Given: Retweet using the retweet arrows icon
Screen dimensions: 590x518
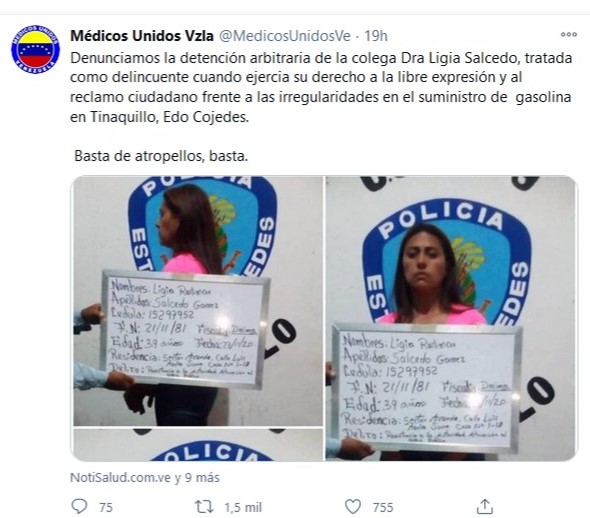Looking at the screenshot, I should 204,507.
